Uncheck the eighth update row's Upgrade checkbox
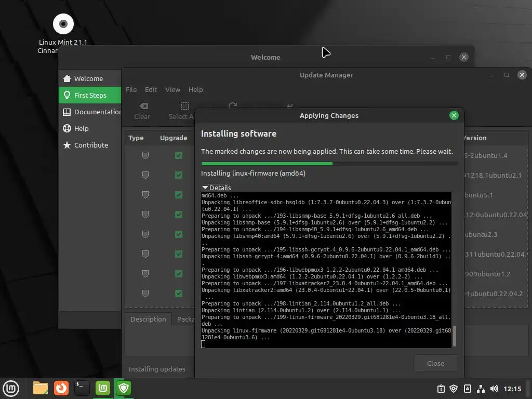The image size is (532, 399). pos(179,293)
